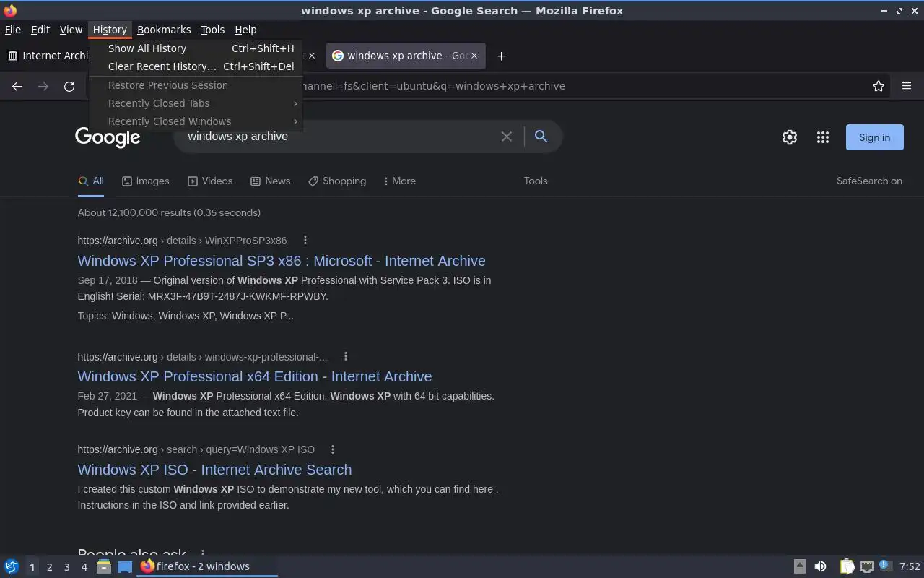The image size is (924, 578).
Task: Go back using the back arrow
Action: (17, 86)
